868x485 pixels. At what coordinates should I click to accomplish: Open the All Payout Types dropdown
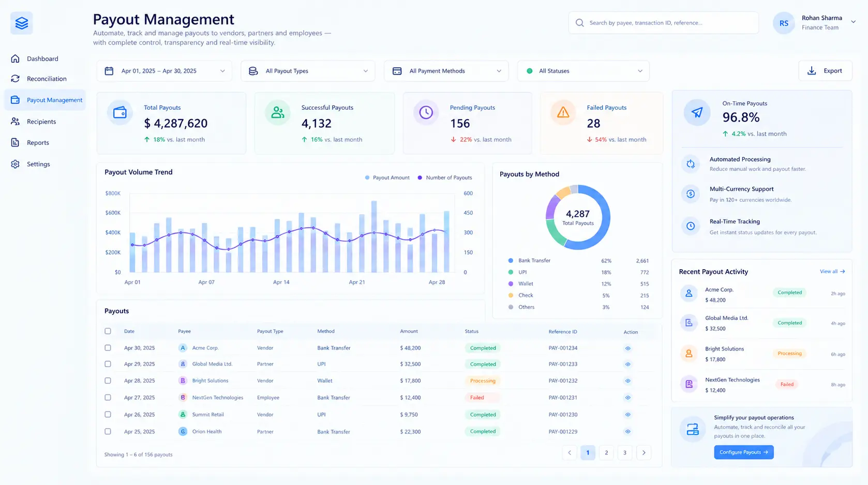(x=308, y=71)
